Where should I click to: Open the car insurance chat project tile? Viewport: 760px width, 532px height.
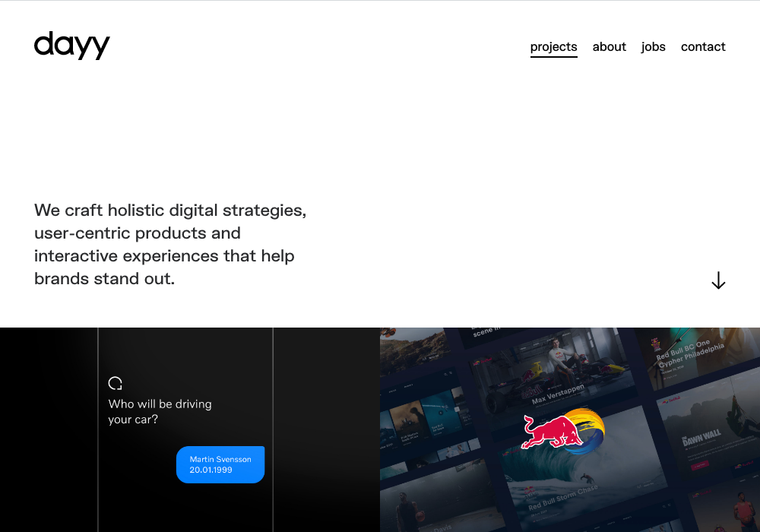click(190, 429)
